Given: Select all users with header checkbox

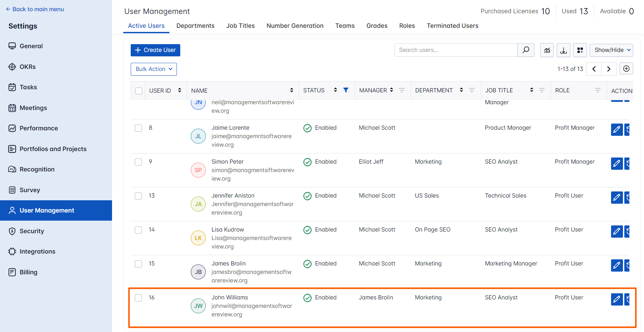Looking at the screenshot, I should pos(139,91).
